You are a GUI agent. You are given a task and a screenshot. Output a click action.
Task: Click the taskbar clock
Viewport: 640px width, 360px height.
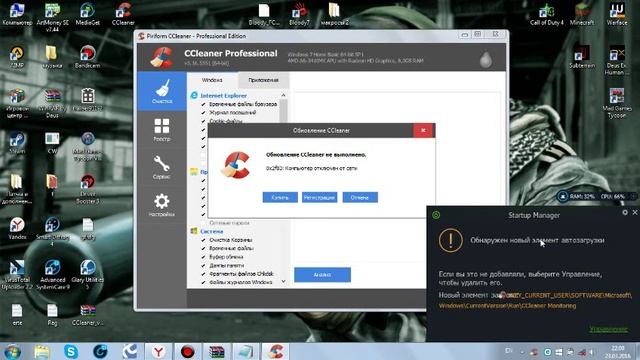pos(618,352)
